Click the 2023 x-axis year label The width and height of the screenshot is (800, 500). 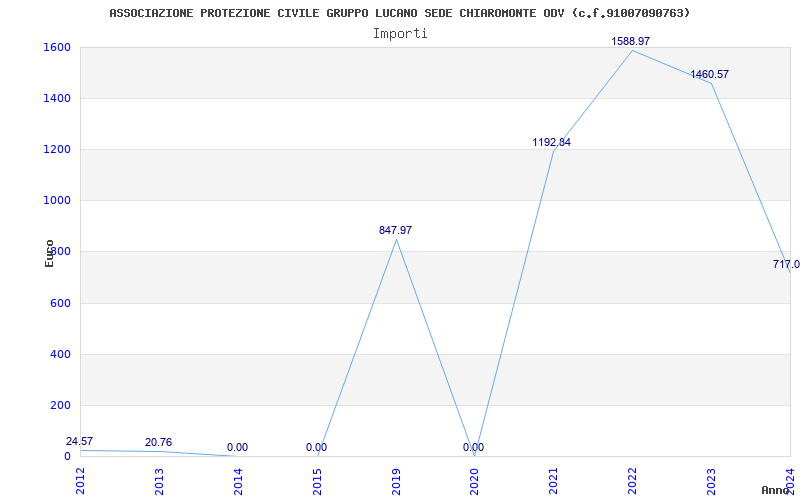[x=711, y=481]
